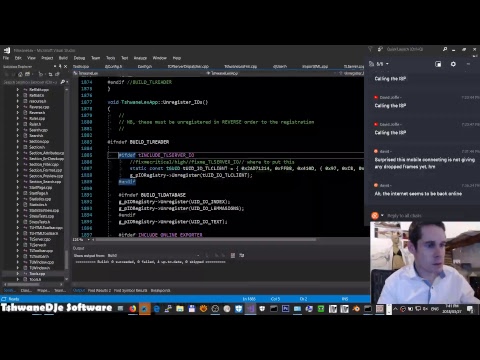
Task: Open the Debug menu
Action: 79,58
